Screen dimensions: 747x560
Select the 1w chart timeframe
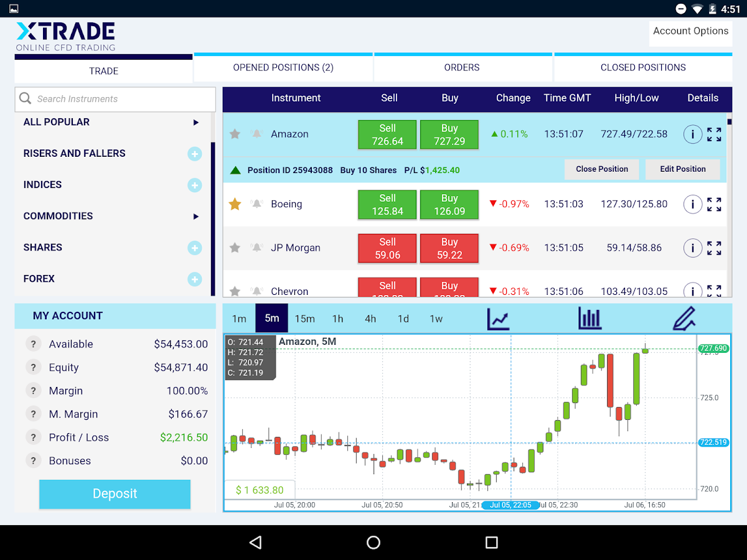[x=436, y=319]
